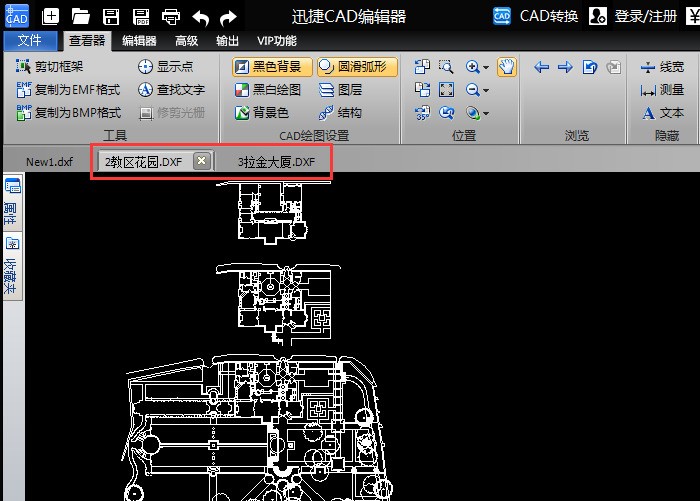Open the 结构 structure panel
Viewport: 700px width, 501px height.
click(341, 113)
